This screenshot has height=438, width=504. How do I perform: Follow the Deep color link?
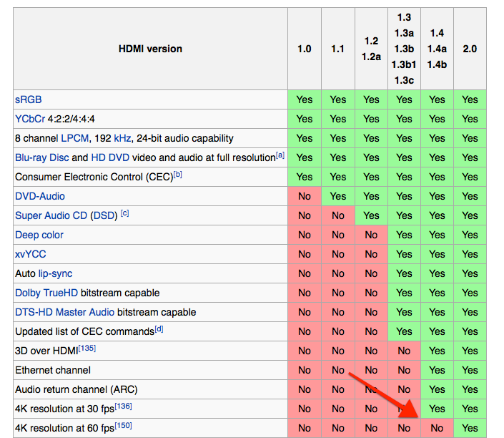click(x=39, y=235)
